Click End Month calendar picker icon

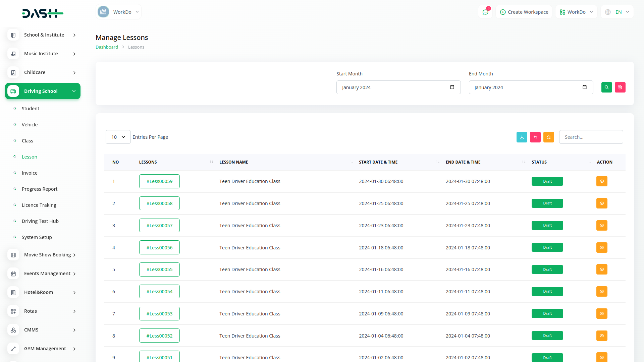(x=584, y=87)
